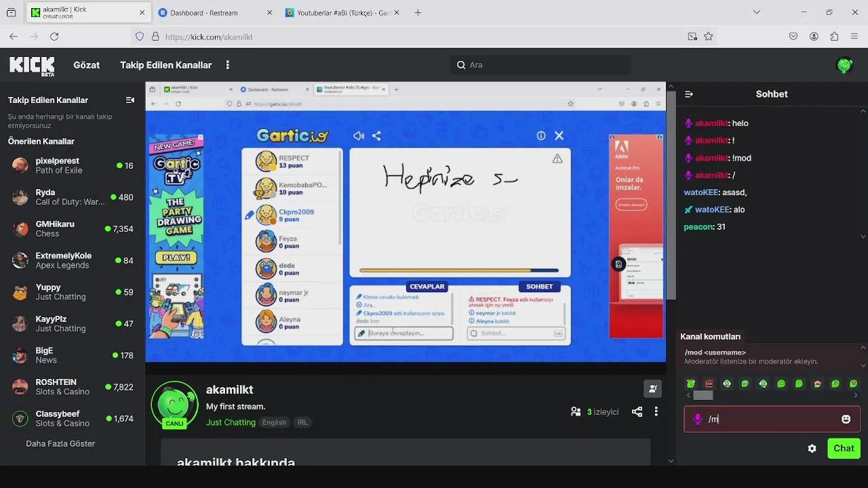Image resolution: width=868 pixels, height=488 pixels.
Task: Insert the red angry emote
Action: [709, 384]
